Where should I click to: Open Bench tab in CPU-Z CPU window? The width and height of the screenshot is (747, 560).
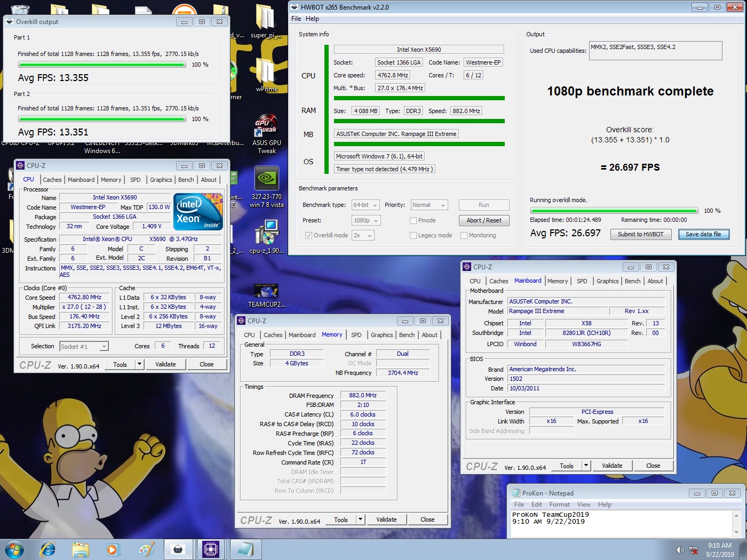point(186,180)
